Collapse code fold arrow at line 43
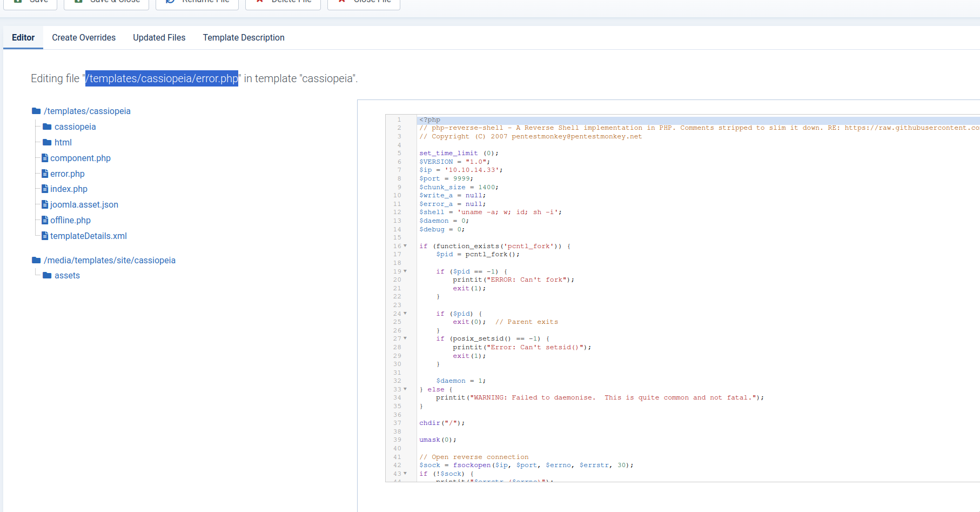The width and height of the screenshot is (980, 512). pyautogui.click(x=405, y=474)
